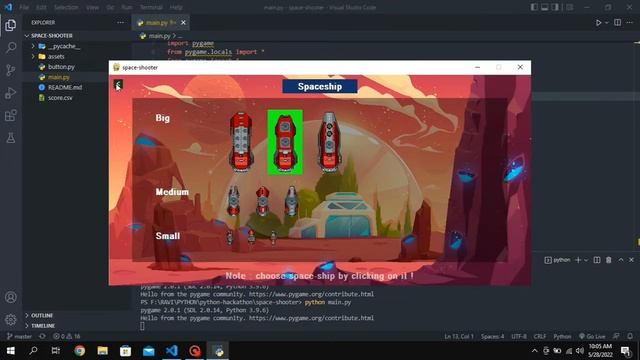Select the third small spaceship
Image resolution: width=640 pixels, height=360 pixels.
pos(273,238)
